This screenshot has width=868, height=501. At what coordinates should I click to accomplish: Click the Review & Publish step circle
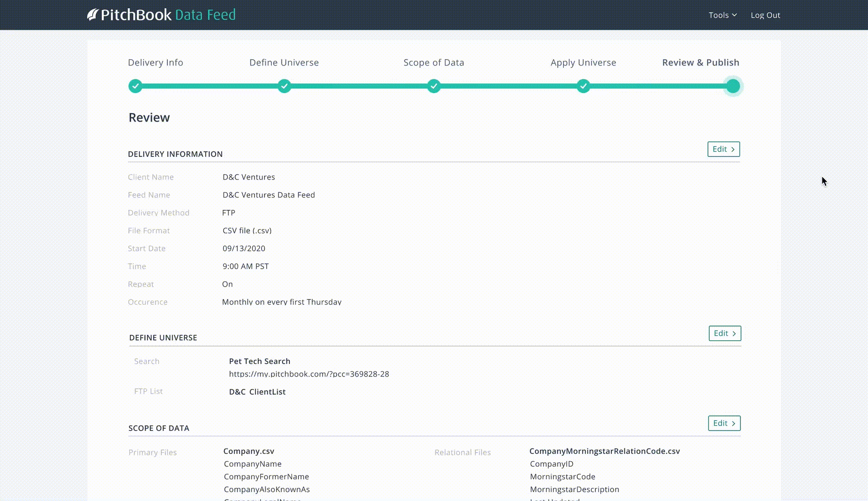click(x=733, y=86)
